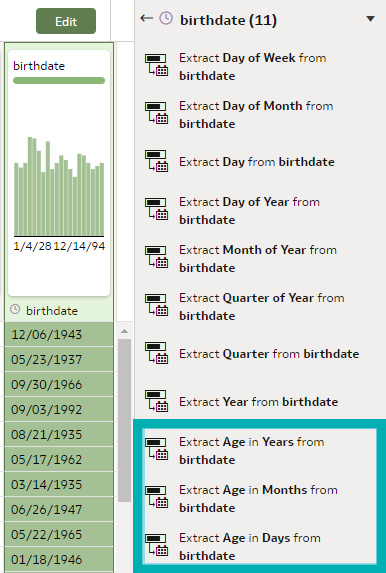Click the Extract Age in Days icon
The width and height of the screenshot is (386, 573).
tap(156, 545)
